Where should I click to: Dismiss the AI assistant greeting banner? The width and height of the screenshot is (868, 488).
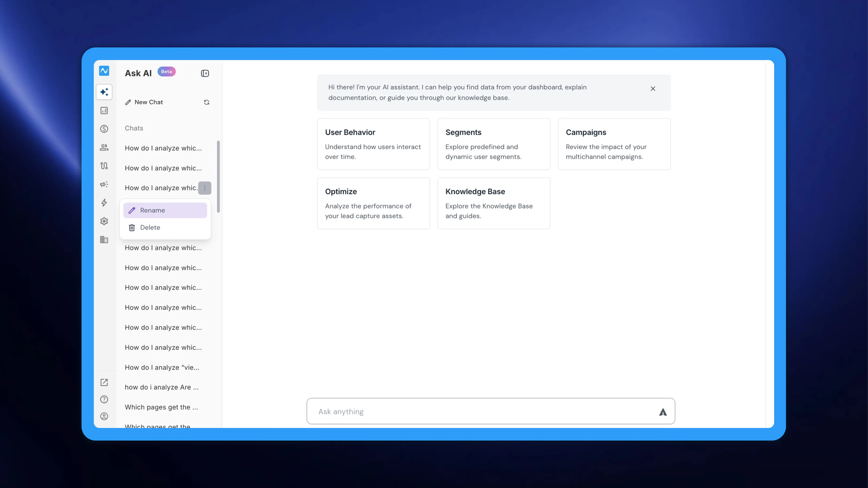tap(653, 89)
